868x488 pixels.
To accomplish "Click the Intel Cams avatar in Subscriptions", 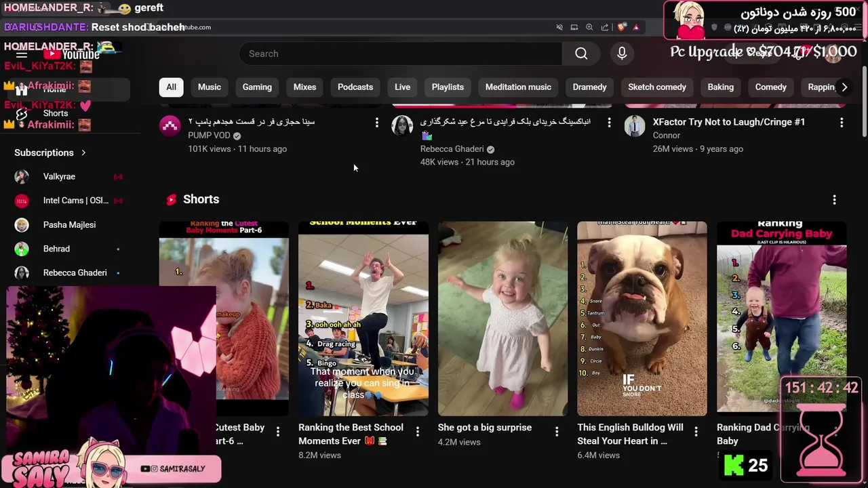I will [22, 201].
